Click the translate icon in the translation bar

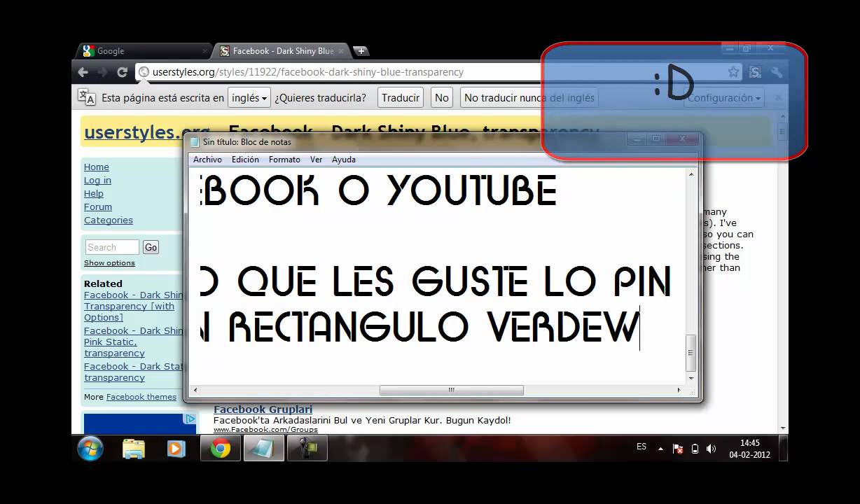87,97
